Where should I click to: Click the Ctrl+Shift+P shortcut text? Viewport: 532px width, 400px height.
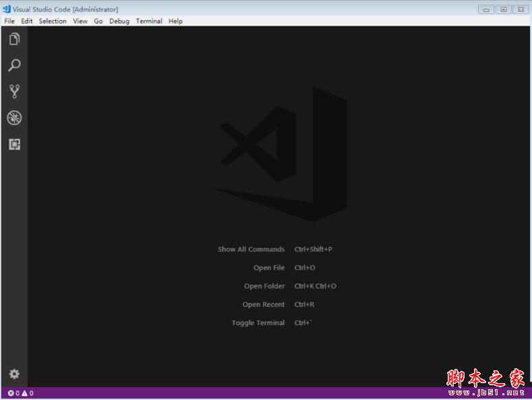[x=314, y=249]
